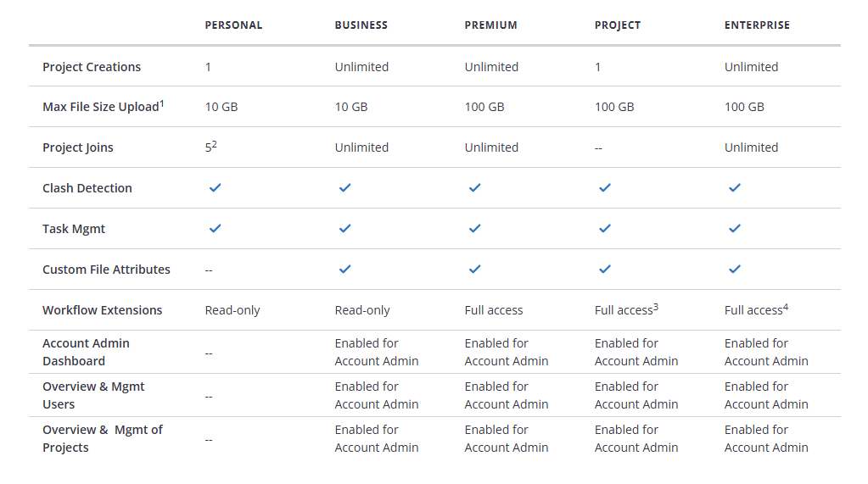
Task: Select the ENTERPRISE column header
Action: click(x=758, y=25)
